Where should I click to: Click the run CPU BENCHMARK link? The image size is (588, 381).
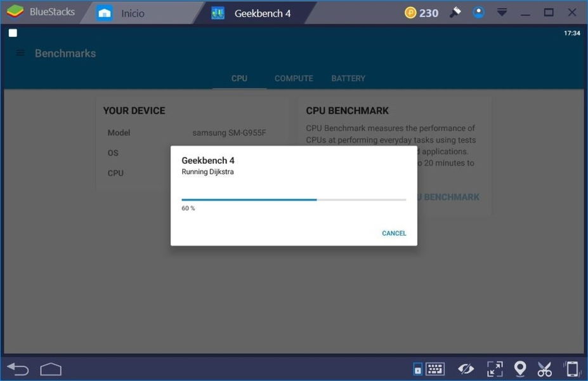448,197
